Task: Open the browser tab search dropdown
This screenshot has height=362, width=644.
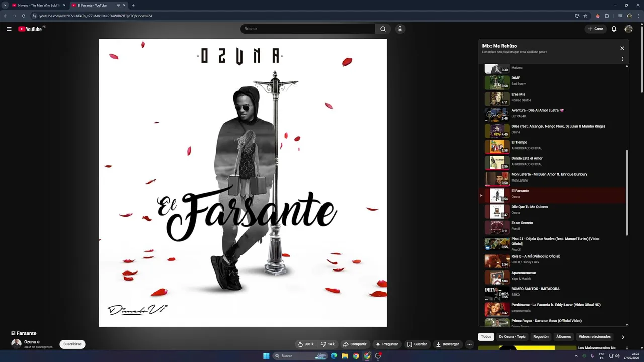Action: point(5,5)
